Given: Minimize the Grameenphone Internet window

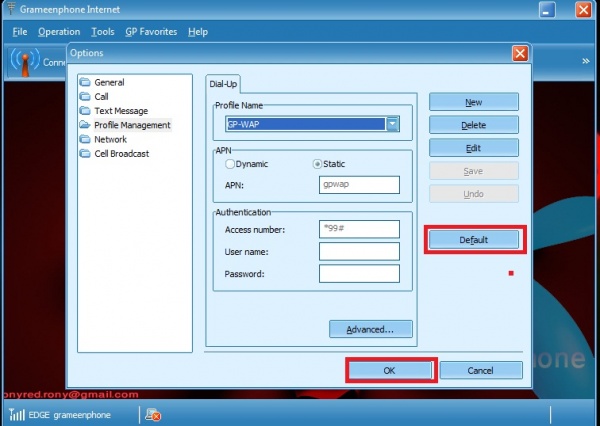Looking at the screenshot, I should (547, 10).
